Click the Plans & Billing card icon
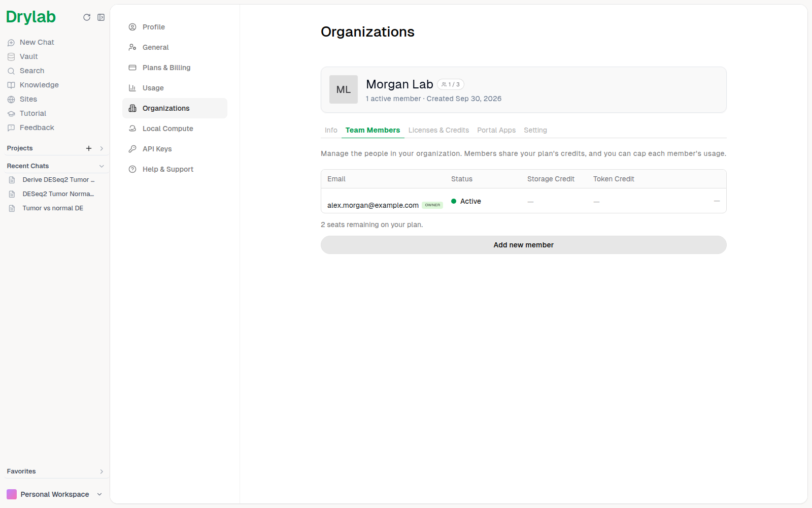The height and width of the screenshot is (508, 812). [x=132, y=68]
